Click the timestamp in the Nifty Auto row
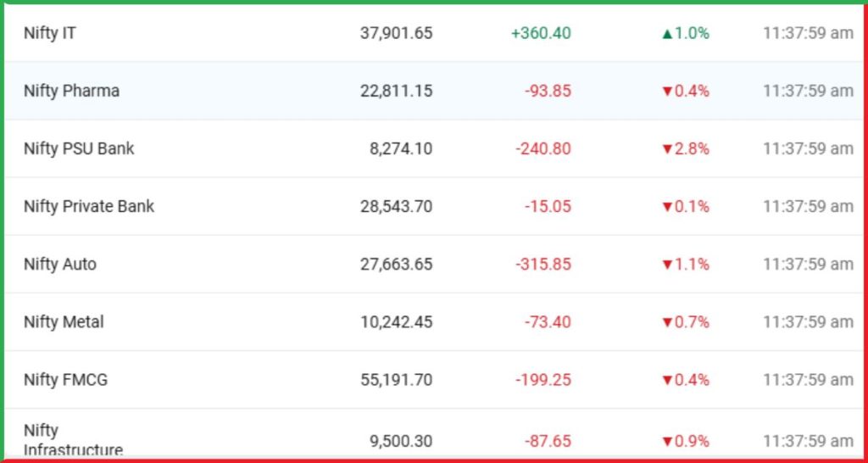 808,264
